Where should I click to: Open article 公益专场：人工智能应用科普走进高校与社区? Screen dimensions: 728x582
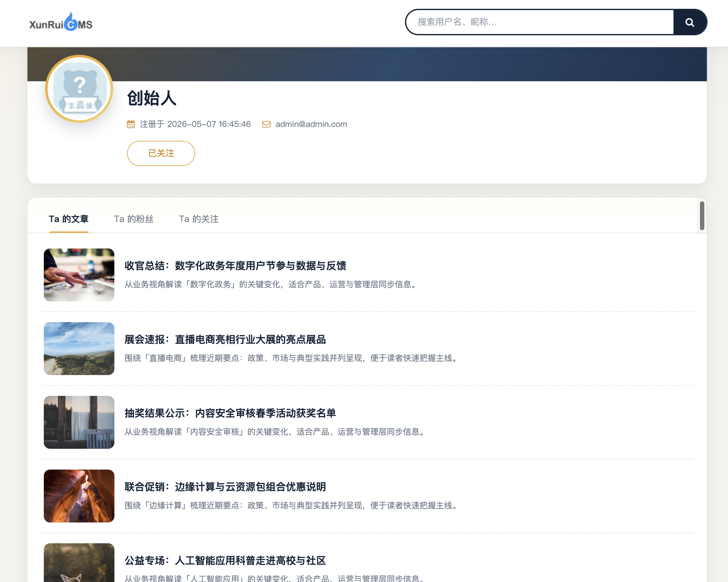pos(225,560)
